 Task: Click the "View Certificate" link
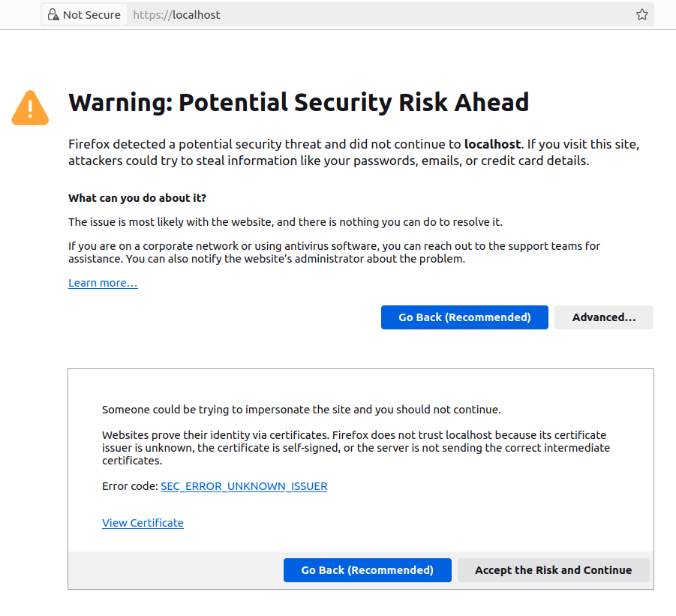pos(143,523)
